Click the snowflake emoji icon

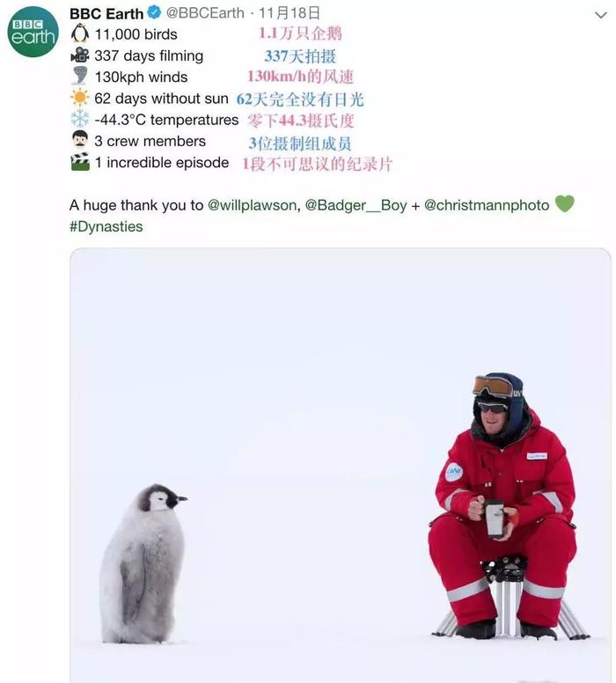point(80,119)
